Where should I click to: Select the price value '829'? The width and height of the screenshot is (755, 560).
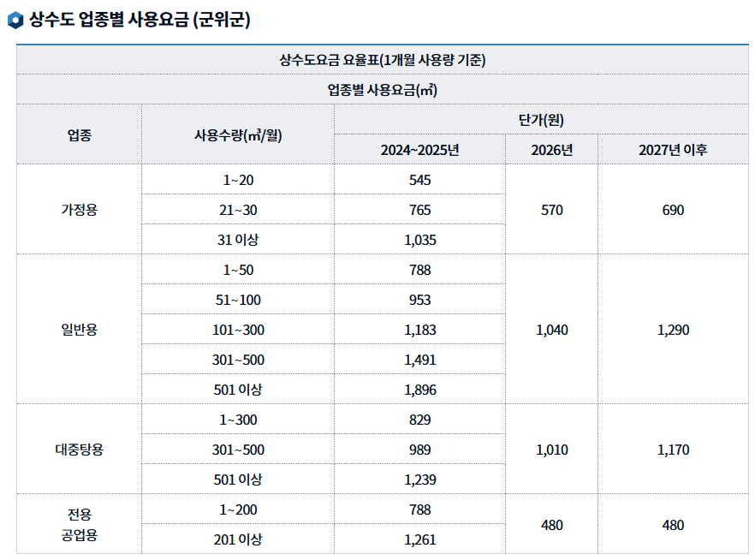click(x=419, y=420)
